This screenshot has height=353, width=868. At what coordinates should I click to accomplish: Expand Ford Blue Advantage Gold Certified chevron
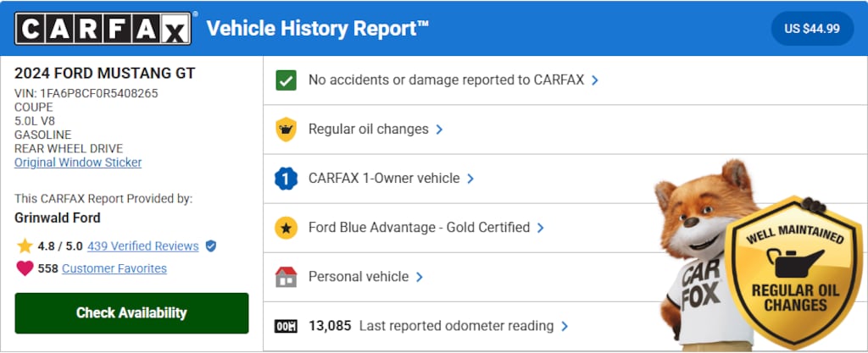click(541, 228)
